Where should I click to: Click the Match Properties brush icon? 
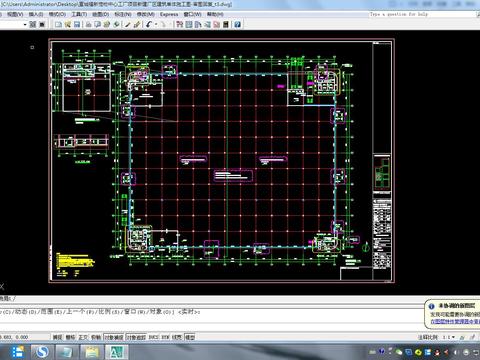(x=137, y=24)
